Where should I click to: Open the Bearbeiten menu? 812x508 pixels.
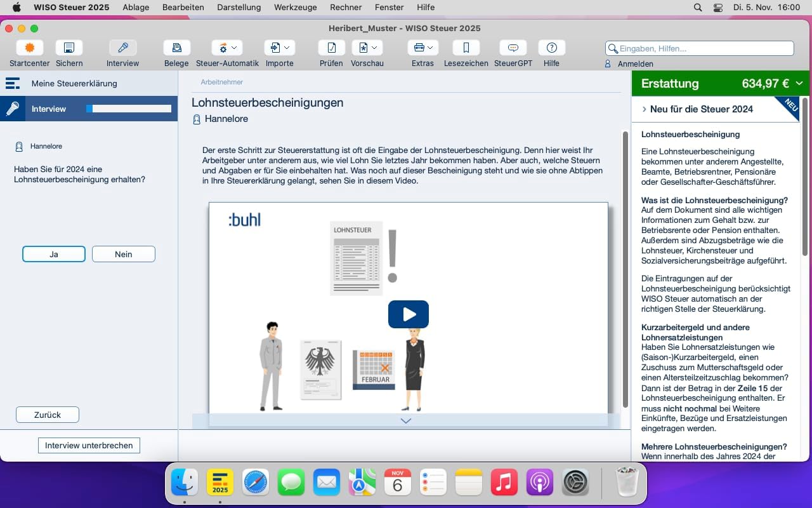183,8
